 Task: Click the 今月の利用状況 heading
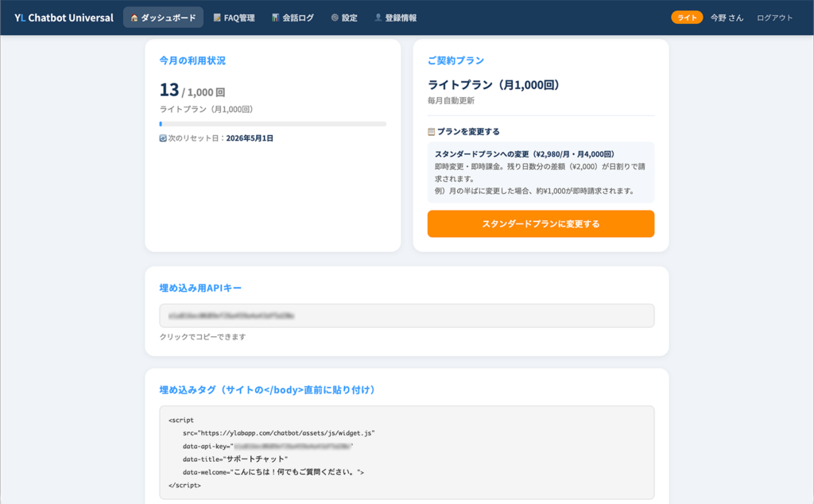tap(192, 60)
